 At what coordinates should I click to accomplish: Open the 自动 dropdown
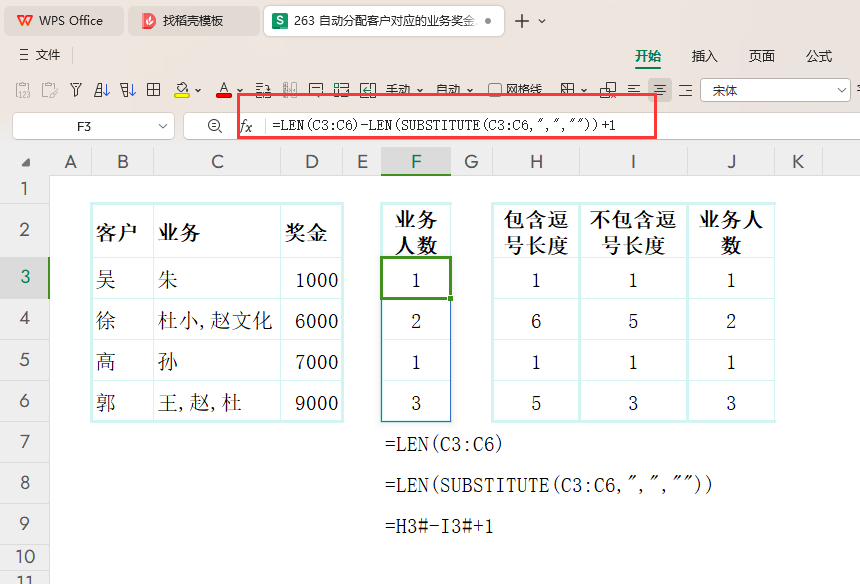[454, 90]
